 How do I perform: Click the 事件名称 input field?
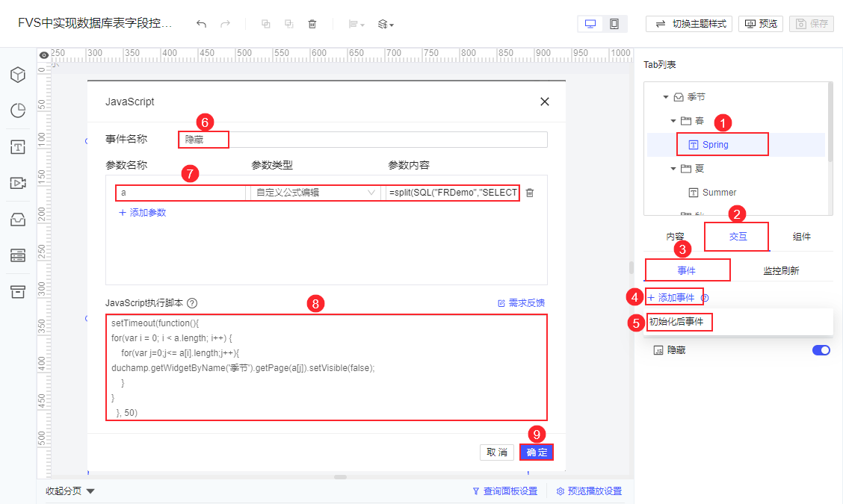[x=363, y=140]
